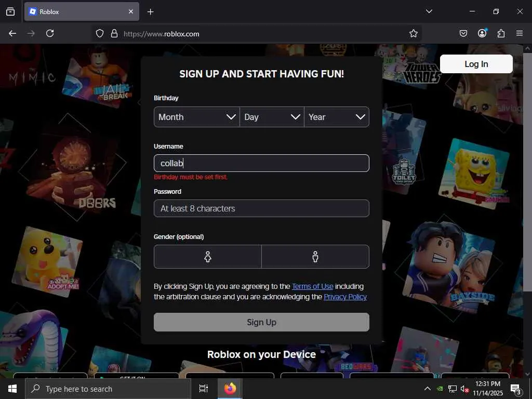The image size is (532, 399).
Task: Click the Bayside game thumbnail
Action: coord(449,268)
